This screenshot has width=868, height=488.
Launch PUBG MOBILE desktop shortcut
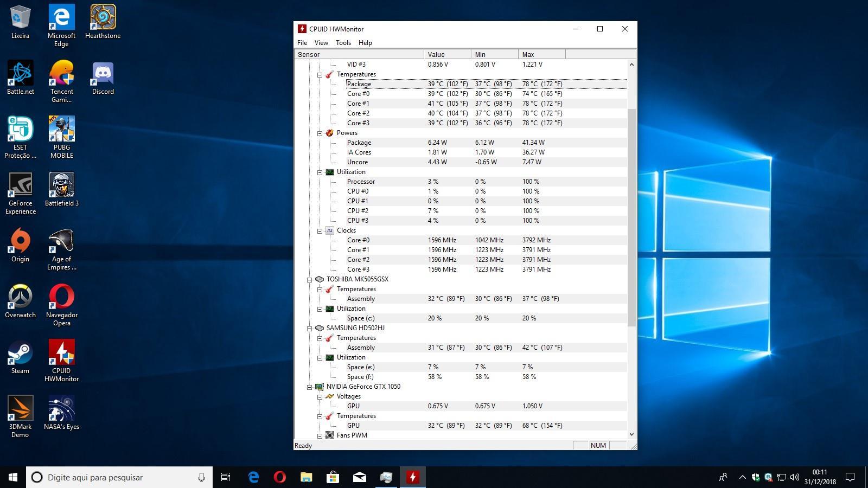click(x=61, y=137)
